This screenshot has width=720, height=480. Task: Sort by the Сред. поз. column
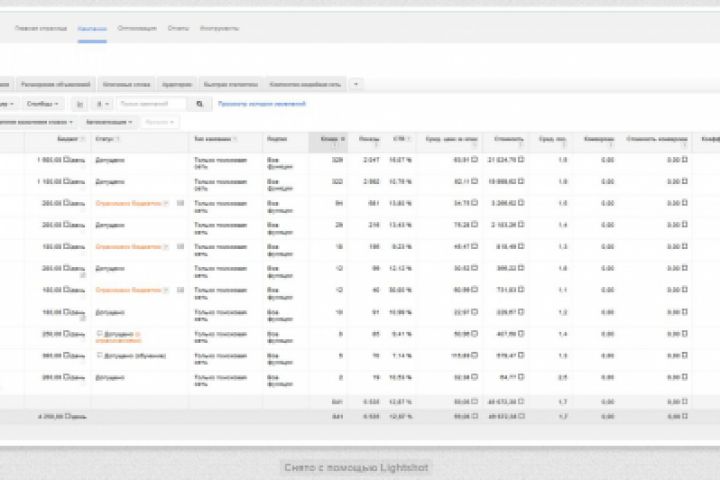pos(552,139)
